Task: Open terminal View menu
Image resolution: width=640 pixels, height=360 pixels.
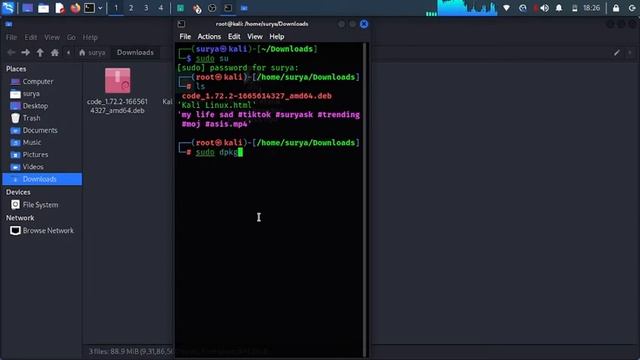Action: click(255, 36)
